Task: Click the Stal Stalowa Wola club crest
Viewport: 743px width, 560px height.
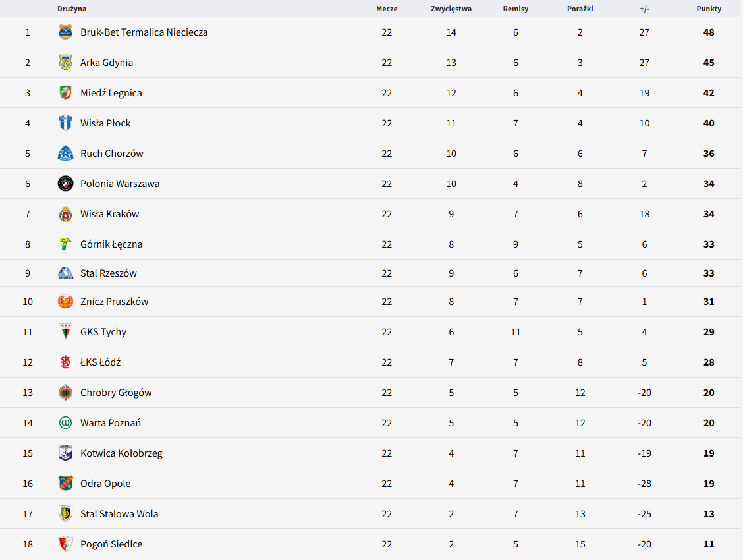Action: 65,514
